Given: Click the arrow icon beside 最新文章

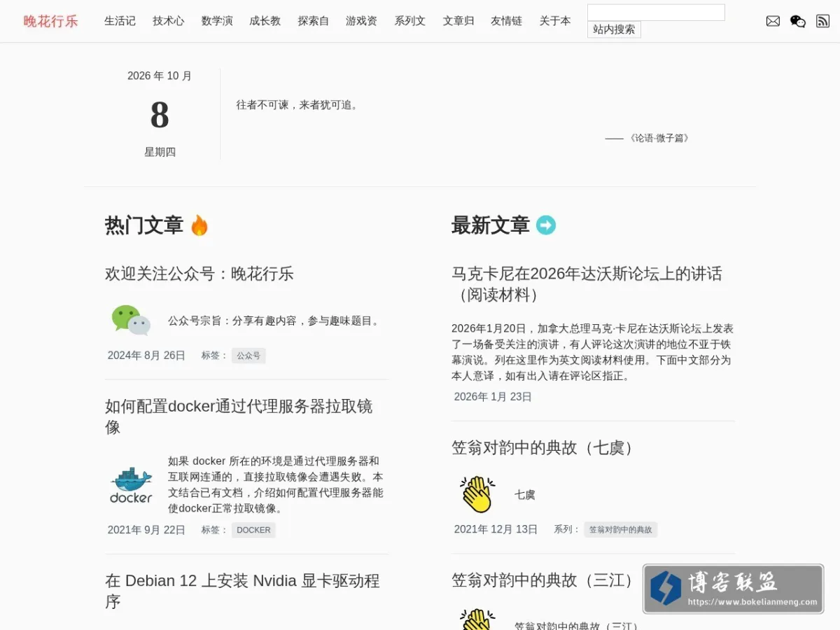Looking at the screenshot, I should point(546,225).
